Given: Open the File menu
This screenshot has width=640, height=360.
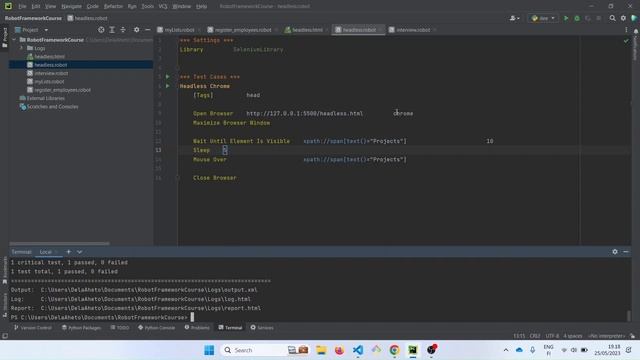Looking at the screenshot, I should [22, 6].
